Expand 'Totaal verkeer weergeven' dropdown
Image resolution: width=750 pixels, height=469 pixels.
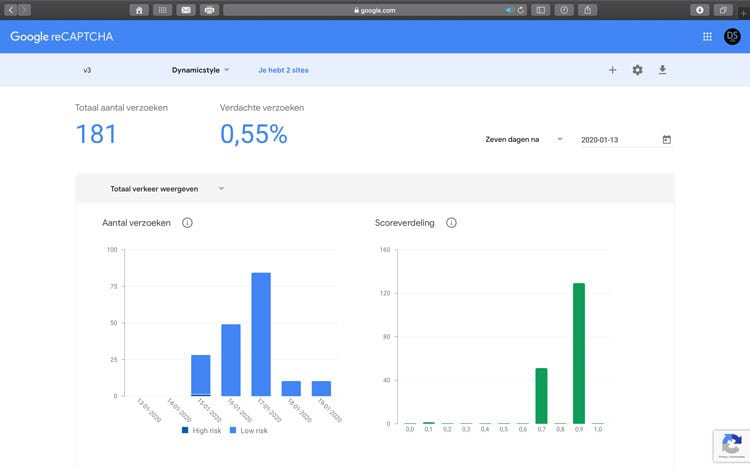click(167, 189)
